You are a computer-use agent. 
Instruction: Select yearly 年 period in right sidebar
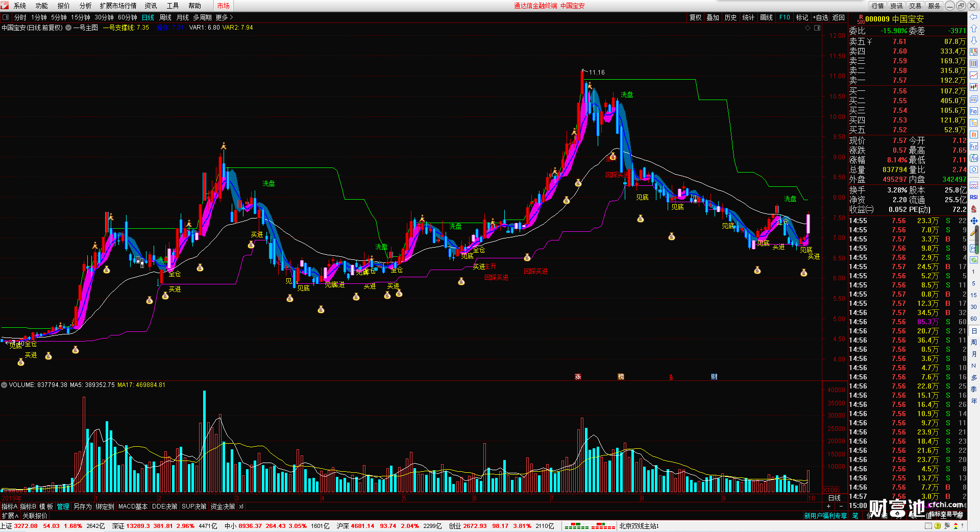(x=974, y=401)
